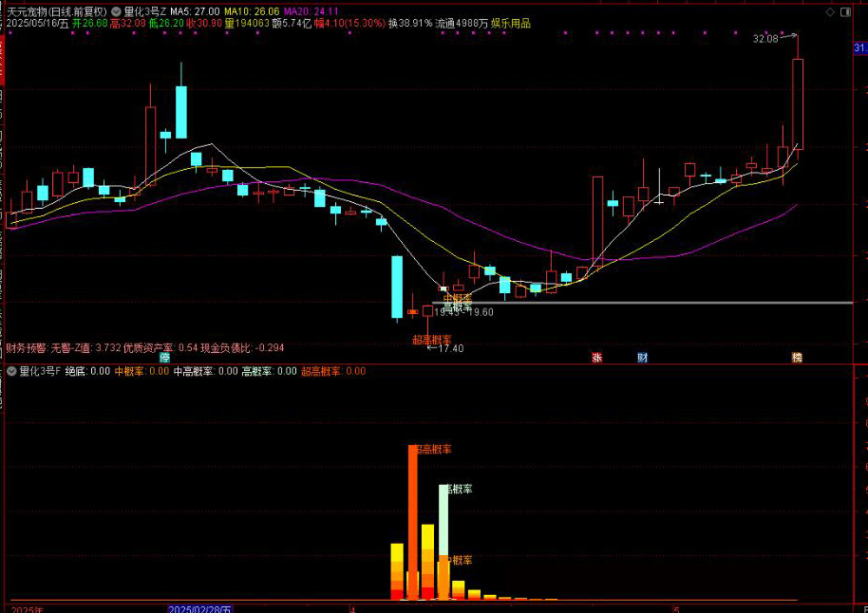The width and height of the screenshot is (868, 613).
Task: Click the 涨 event marker icon
Action: point(597,358)
